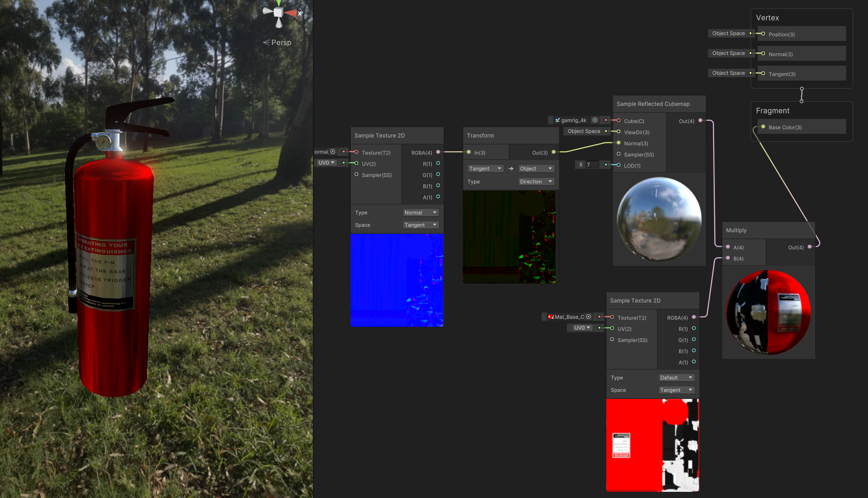Click the scene gizmo center cube

click(278, 13)
